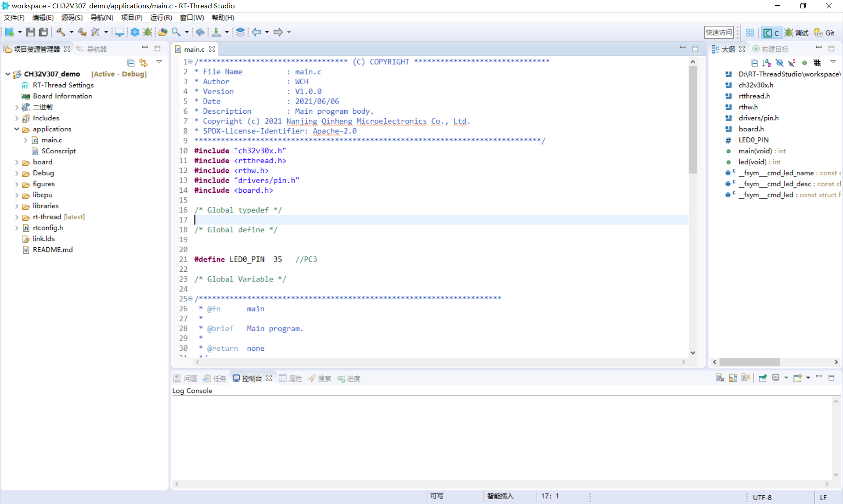Open search magnifier dropdown arrow

tap(187, 32)
